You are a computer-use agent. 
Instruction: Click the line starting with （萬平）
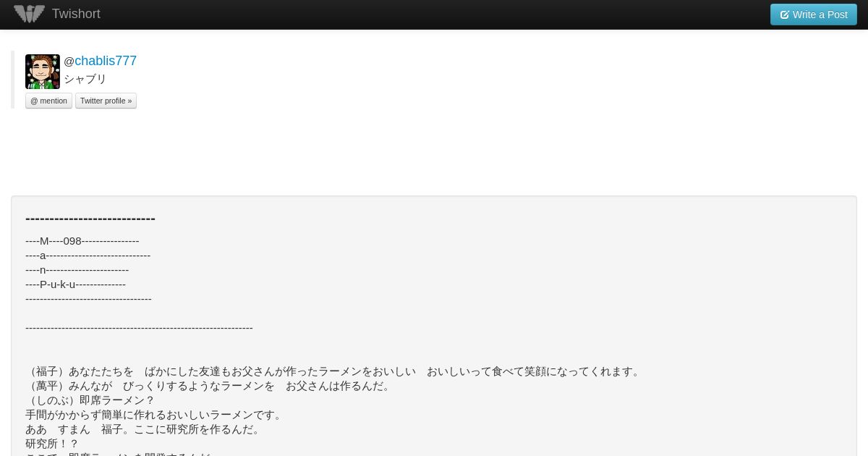pos(210,386)
